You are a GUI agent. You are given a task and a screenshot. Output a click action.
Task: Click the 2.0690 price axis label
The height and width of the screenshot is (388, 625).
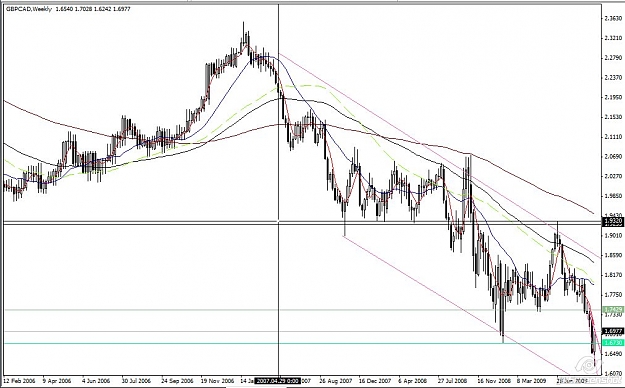point(613,156)
